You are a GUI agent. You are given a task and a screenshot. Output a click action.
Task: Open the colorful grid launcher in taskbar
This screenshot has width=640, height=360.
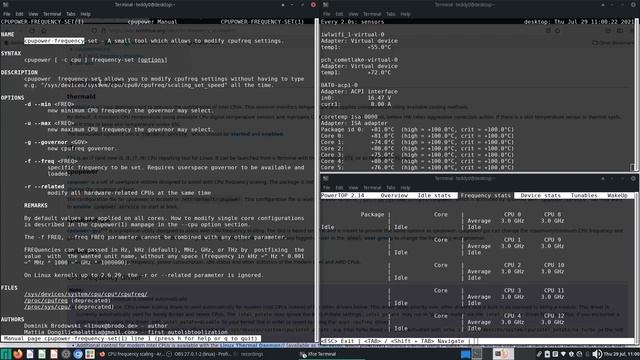click(x=90, y=354)
